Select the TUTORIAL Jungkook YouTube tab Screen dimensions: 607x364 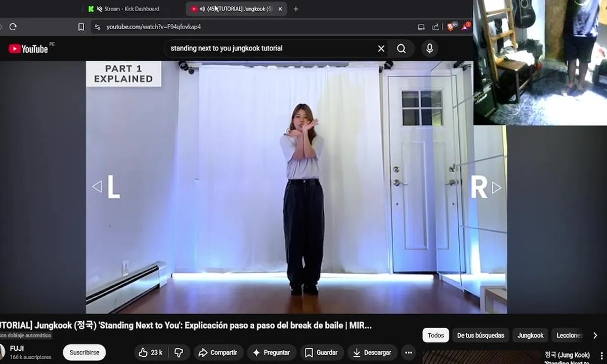(x=237, y=9)
